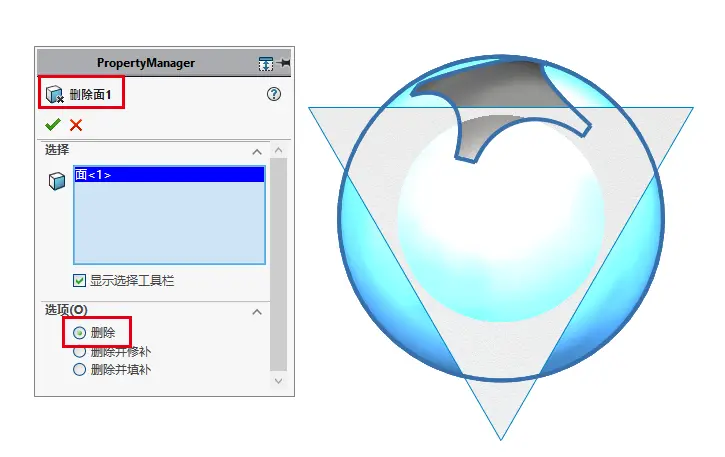This screenshot has height=457, width=725.
Task: Collapse the 选项(O) section chevron
Action: 257,312
